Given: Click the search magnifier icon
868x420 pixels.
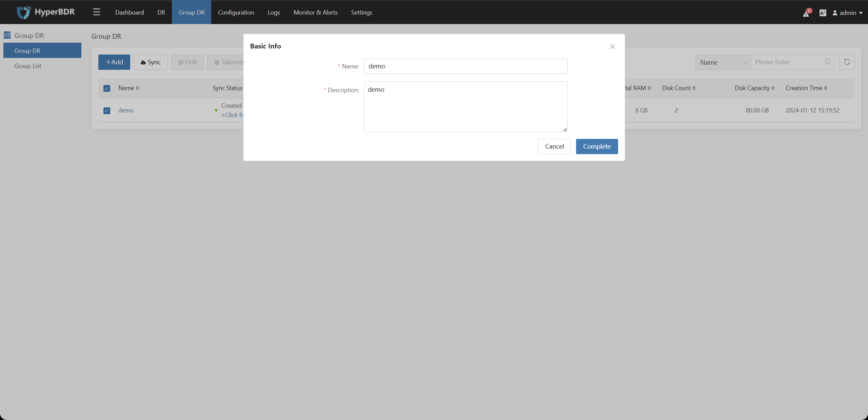Looking at the screenshot, I should click(x=828, y=62).
